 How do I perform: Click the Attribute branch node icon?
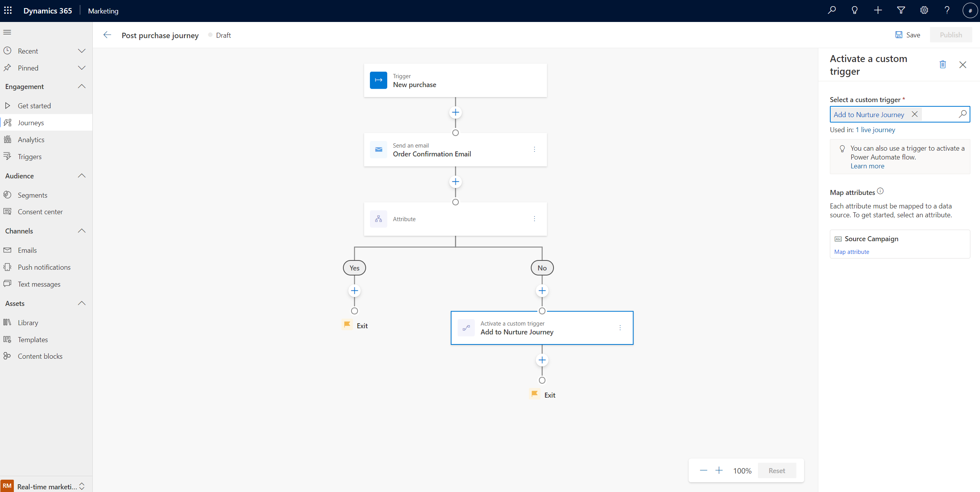(x=378, y=219)
